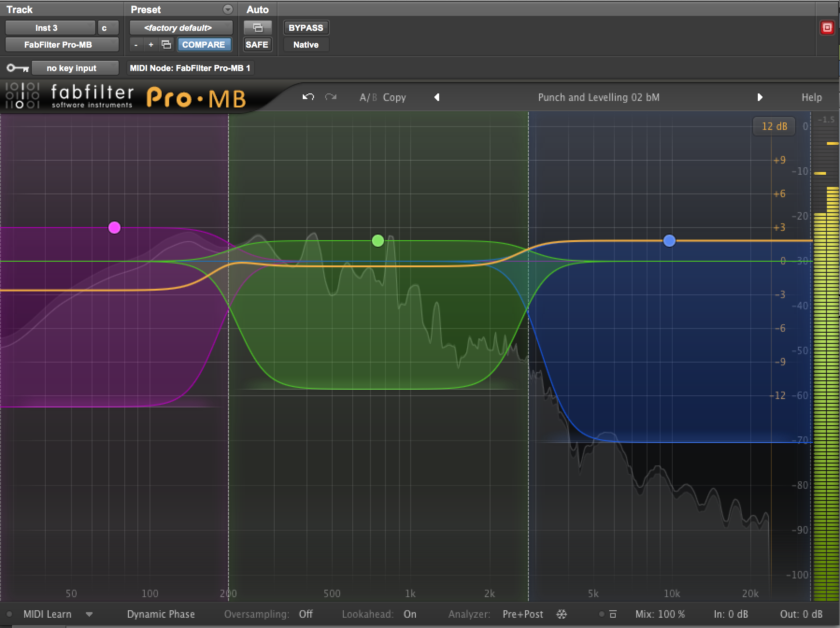Open the FabFilter Pro-MB insert selector

click(62, 44)
